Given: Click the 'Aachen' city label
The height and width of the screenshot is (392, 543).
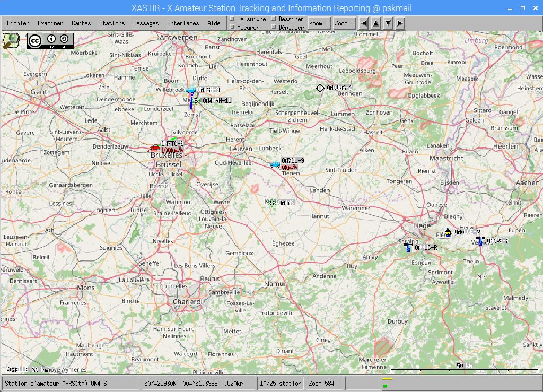Looking at the screenshot, I should pos(528,182).
